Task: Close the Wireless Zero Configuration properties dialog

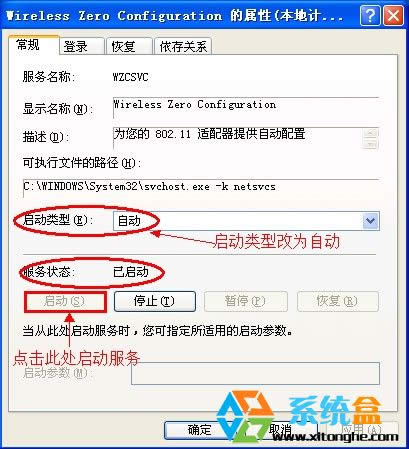Action: point(393,15)
